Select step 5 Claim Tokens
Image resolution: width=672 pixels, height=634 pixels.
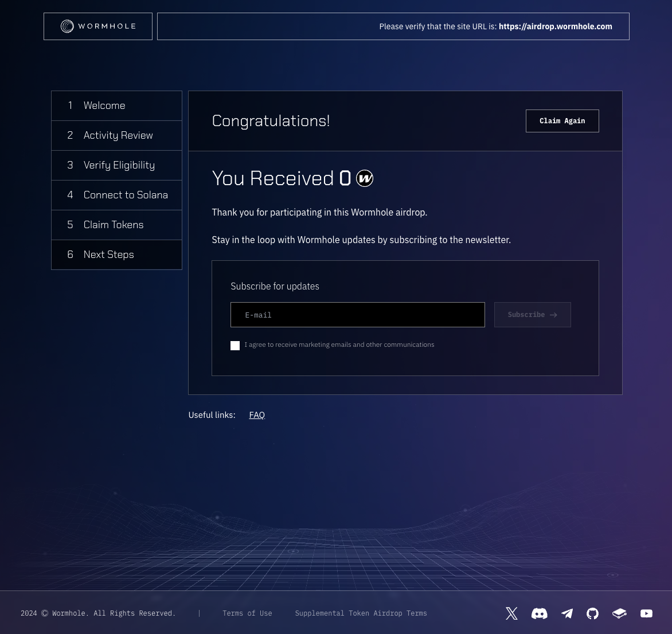point(116,225)
